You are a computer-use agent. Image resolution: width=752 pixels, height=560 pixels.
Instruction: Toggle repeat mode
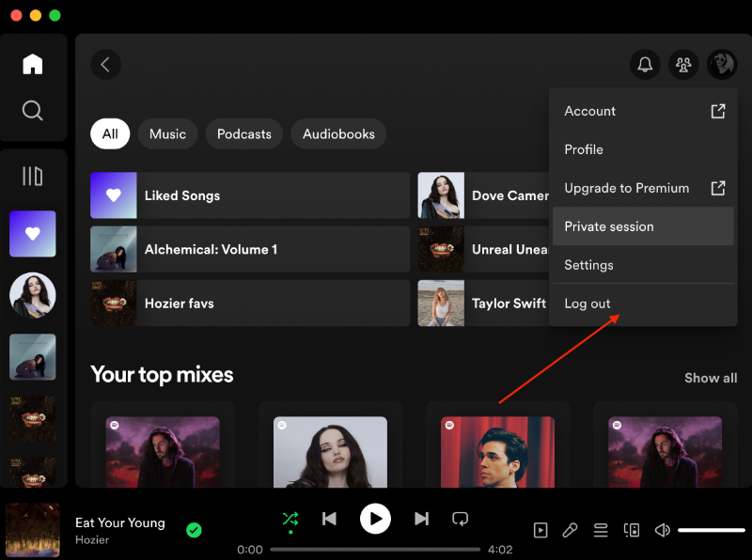(460, 519)
